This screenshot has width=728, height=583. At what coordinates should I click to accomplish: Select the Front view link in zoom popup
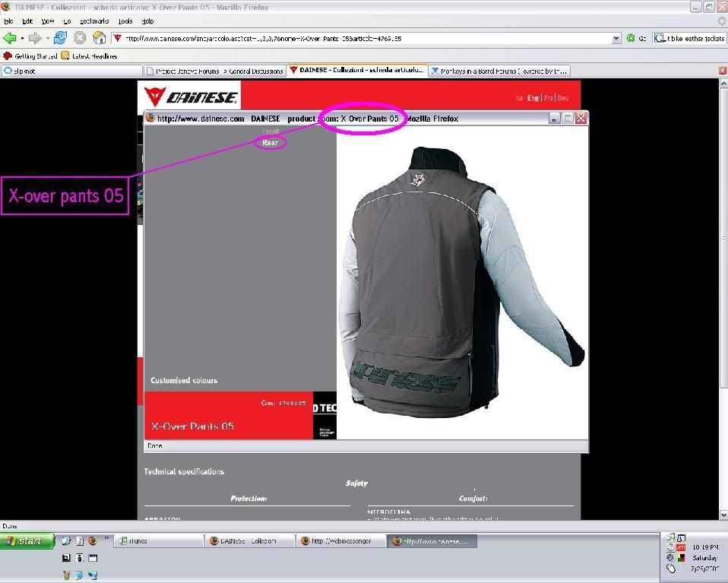coord(271,131)
